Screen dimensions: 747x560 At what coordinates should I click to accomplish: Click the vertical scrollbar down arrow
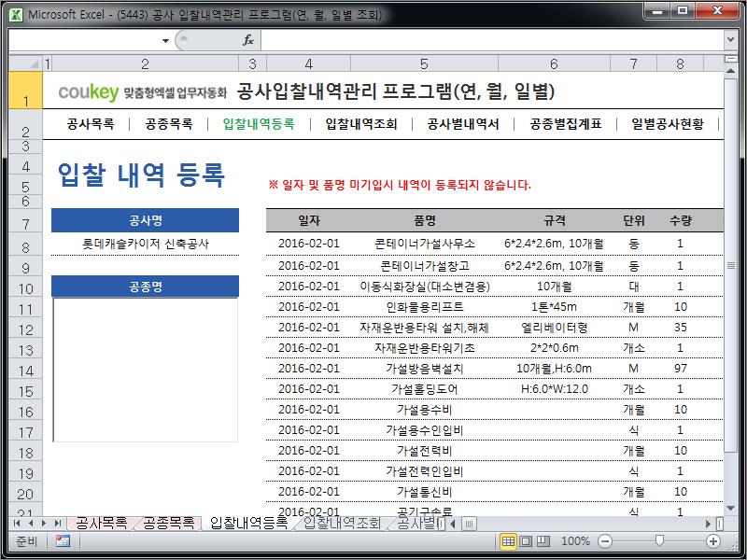tap(730, 509)
